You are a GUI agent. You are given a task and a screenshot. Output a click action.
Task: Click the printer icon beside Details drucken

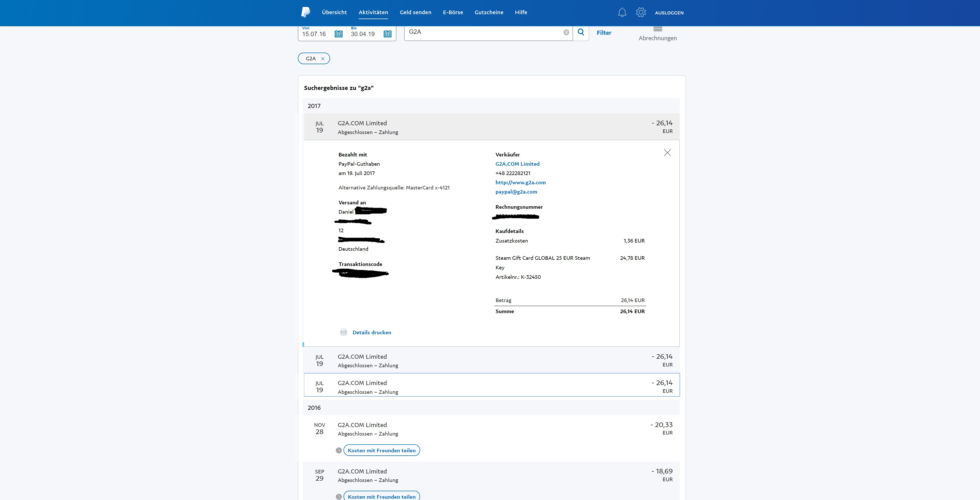(x=344, y=332)
